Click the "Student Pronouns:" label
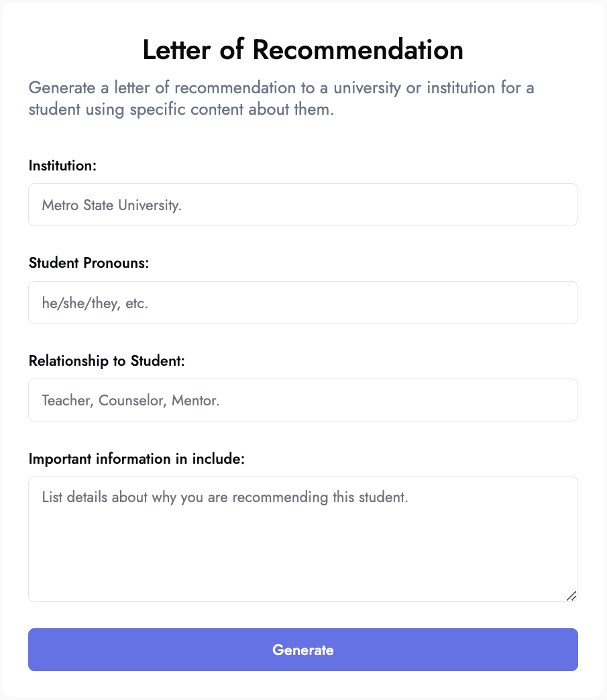Image resolution: width=607 pixels, height=700 pixels. click(x=89, y=263)
